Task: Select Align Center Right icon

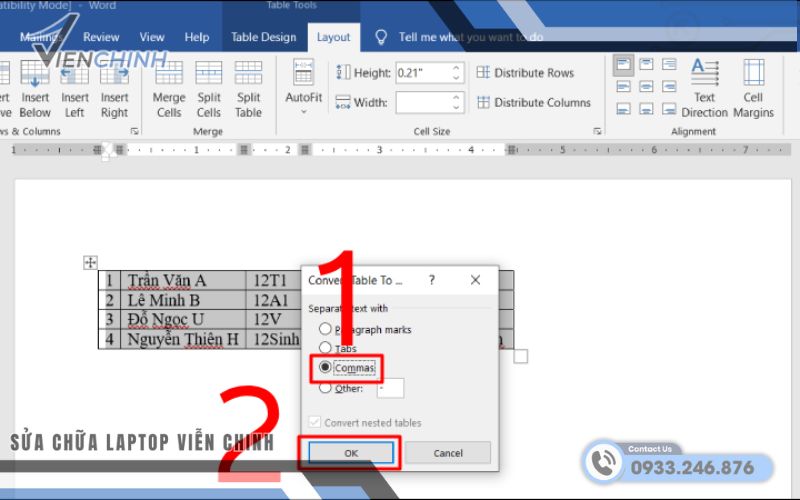Action: (669, 87)
